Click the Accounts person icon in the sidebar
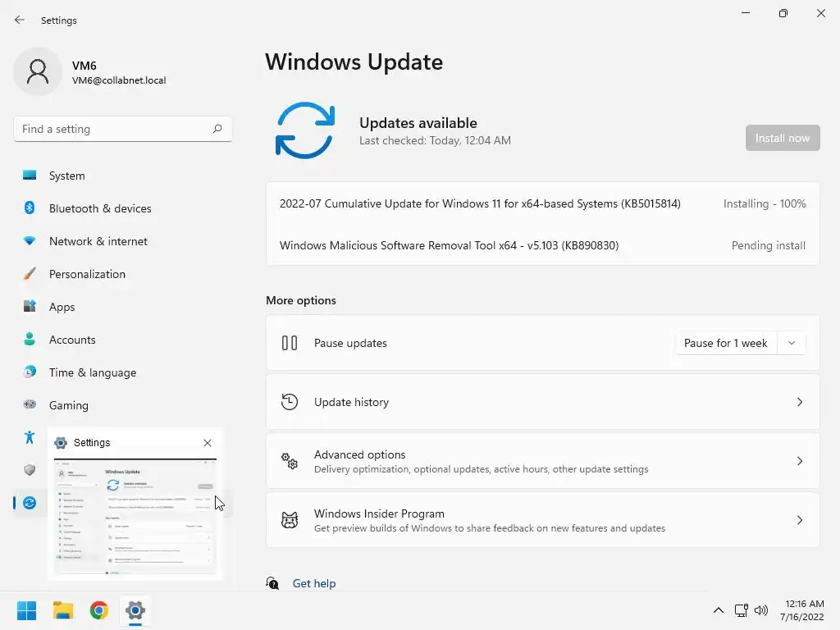840x630 pixels. (30, 339)
